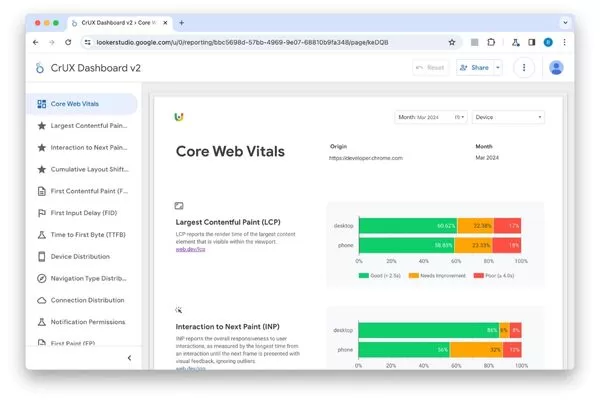Open new tab with plus button
The height and width of the screenshot is (400, 600).
(181, 23)
